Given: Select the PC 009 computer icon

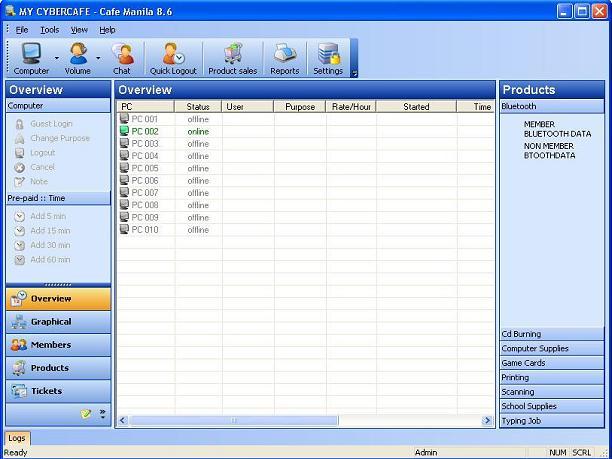Looking at the screenshot, I should (x=124, y=217).
